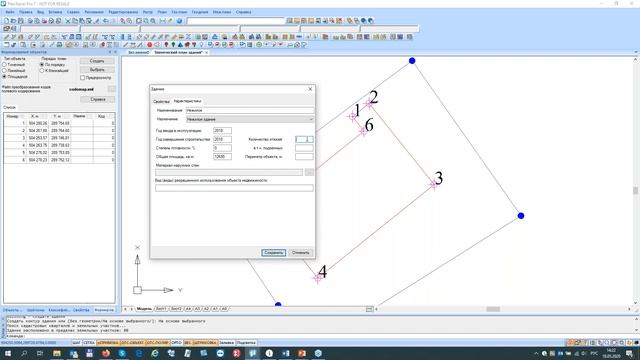The image size is (640, 360).
Task: Open the Назначение dropdown in dialog
Action: pyautogui.click(x=250, y=119)
